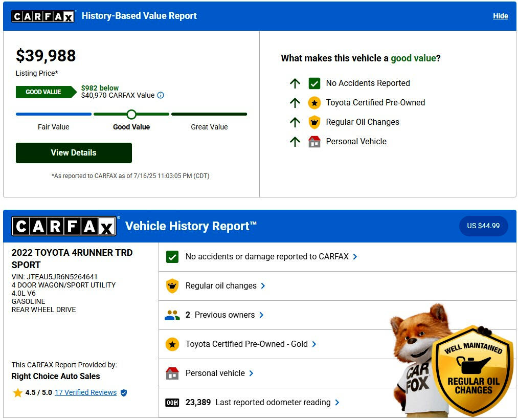Image resolution: width=518 pixels, height=420 pixels.
Task: Expand Last reported odometer reading chevron
Action: tap(337, 403)
